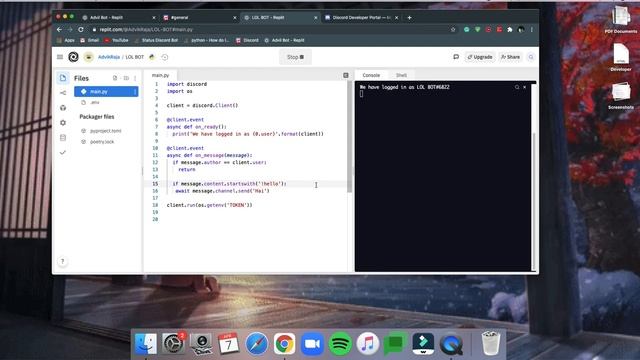Open the Database sidebar icon

[63, 138]
